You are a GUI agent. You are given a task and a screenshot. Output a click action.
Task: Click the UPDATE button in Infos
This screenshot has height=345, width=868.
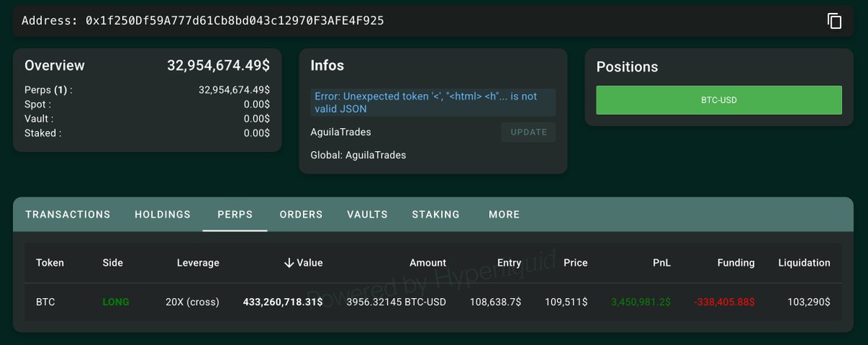[529, 132]
